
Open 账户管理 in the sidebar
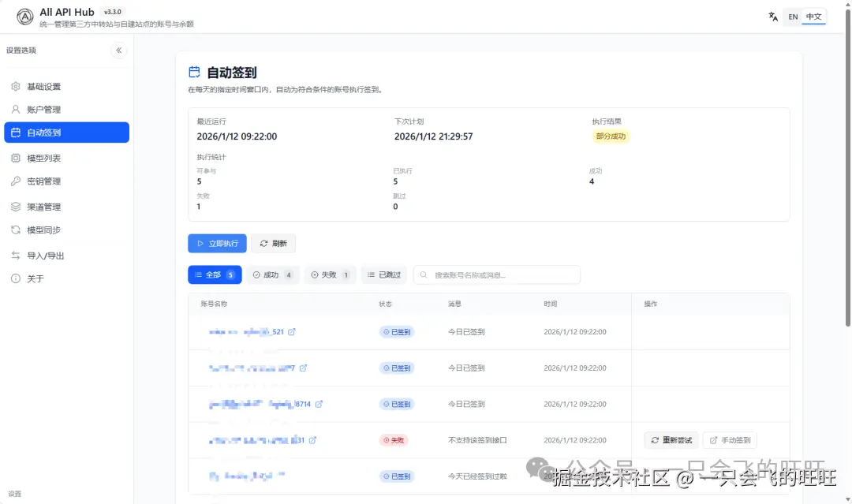point(66,109)
